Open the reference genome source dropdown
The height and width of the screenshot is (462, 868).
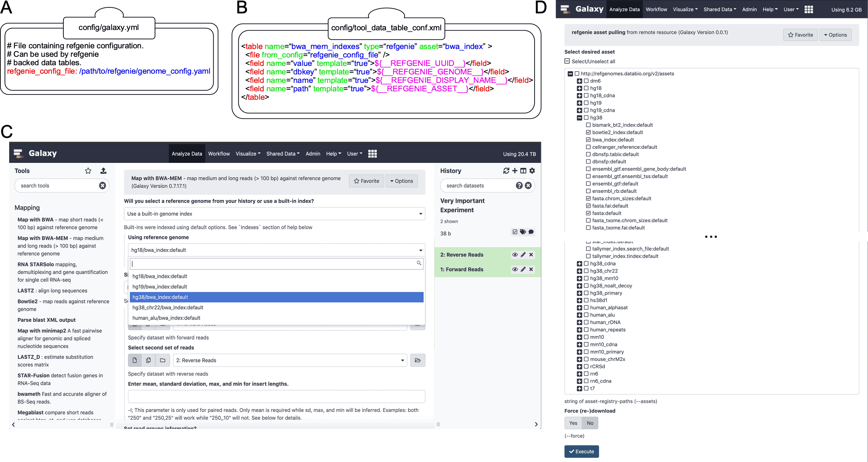(x=275, y=214)
